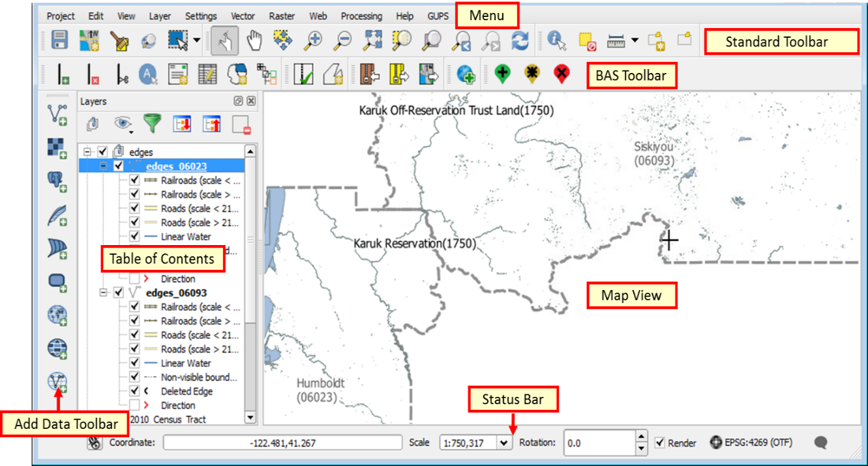Open the Project menu

[x=61, y=16]
